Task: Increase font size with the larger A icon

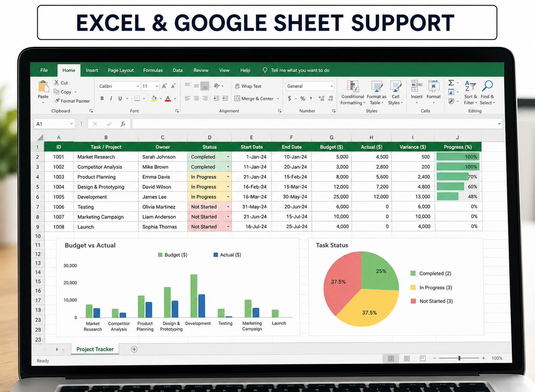Action: click(164, 86)
